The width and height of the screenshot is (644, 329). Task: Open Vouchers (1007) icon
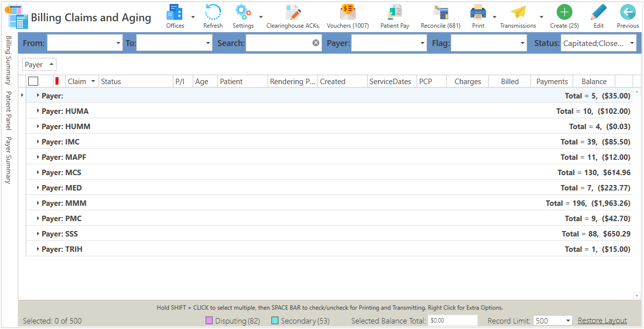[x=348, y=12]
